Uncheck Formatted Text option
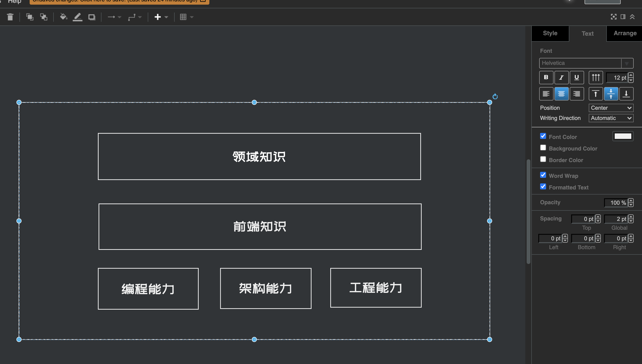642x364 pixels. pos(543,186)
